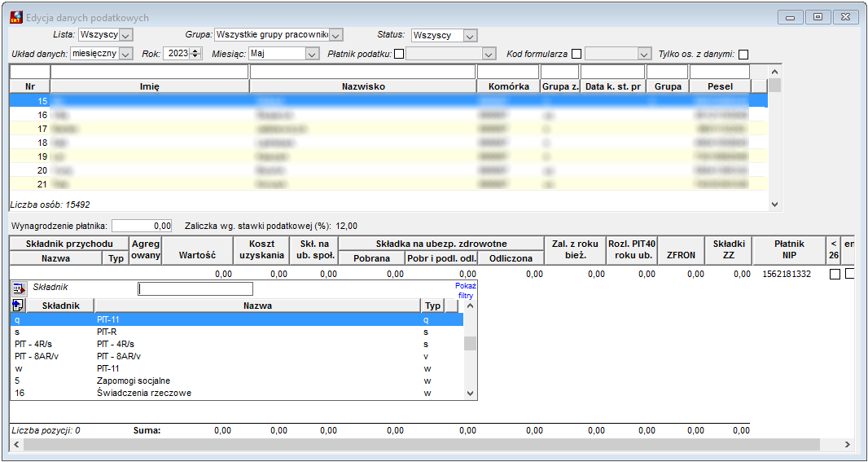Click the blue icon left of the Składnik column header
This screenshot has height=462, width=868.
click(x=17, y=306)
